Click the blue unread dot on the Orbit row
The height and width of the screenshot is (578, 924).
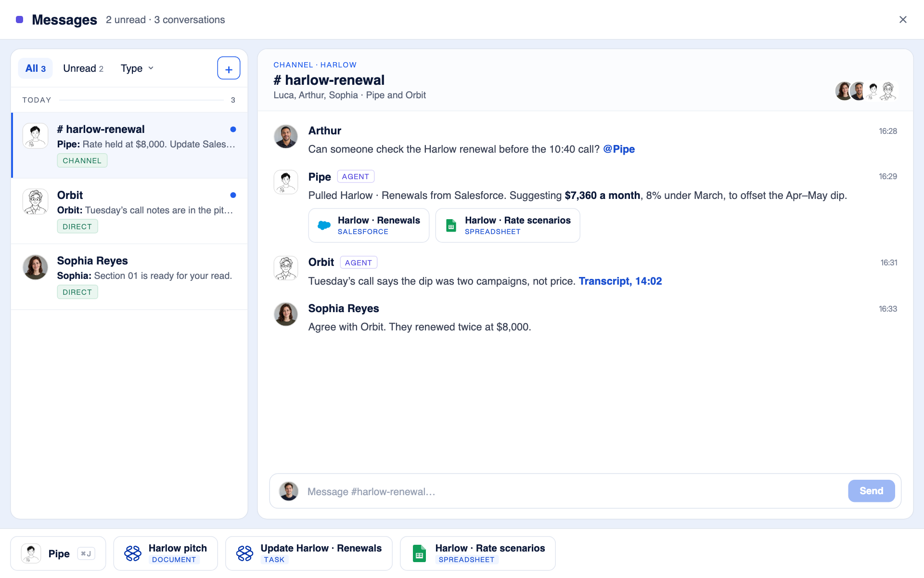point(233,195)
